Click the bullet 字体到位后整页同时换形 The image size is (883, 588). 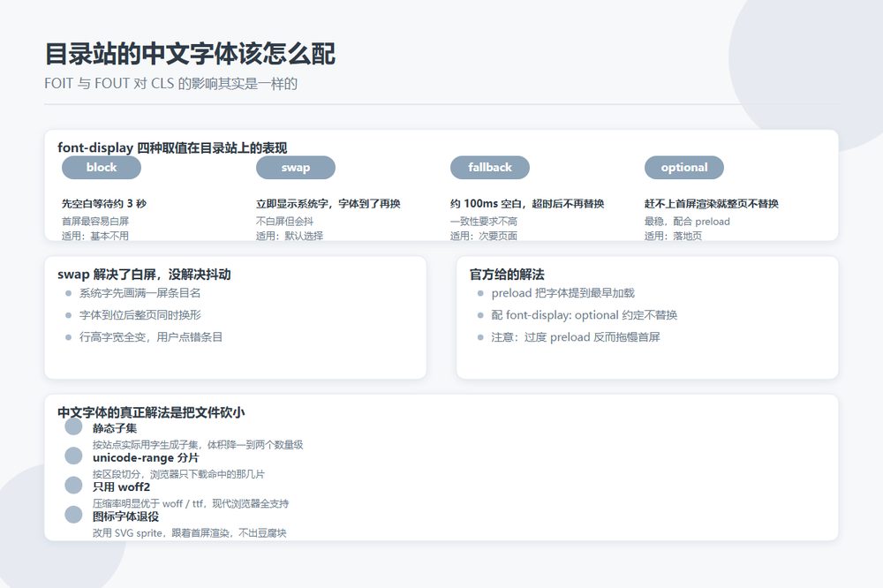tap(140, 315)
